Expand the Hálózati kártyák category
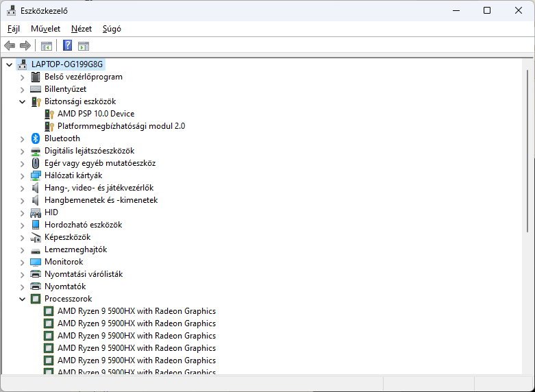Image resolution: width=535 pixels, height=392 pixels. [22, 176]
